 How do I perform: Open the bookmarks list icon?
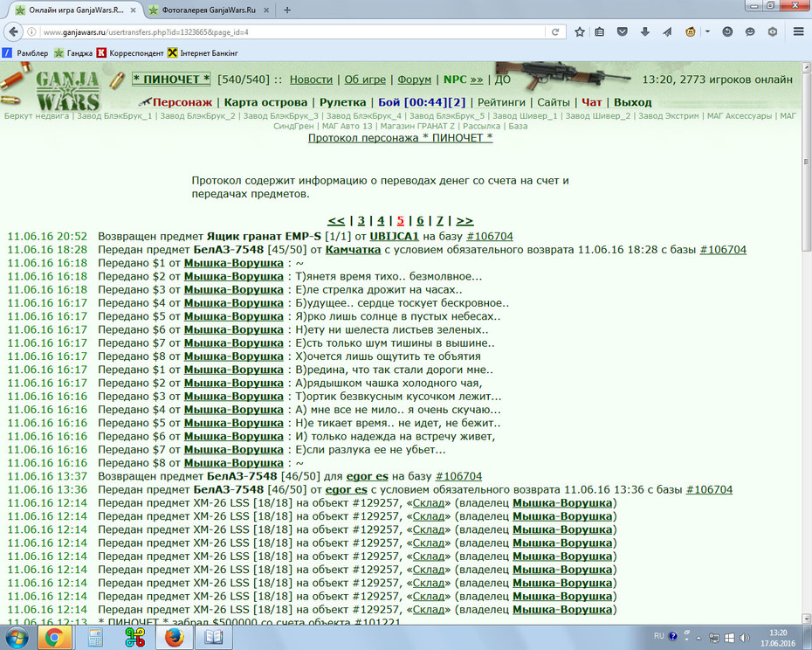click(x=600, y=32)
